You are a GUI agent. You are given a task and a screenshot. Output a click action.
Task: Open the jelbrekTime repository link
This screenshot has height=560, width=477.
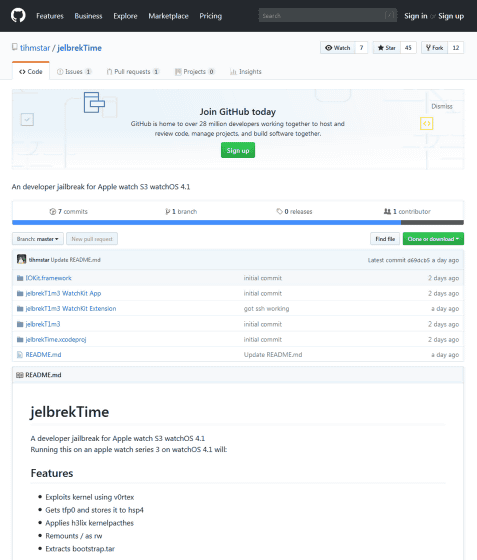tap(79, 48)
